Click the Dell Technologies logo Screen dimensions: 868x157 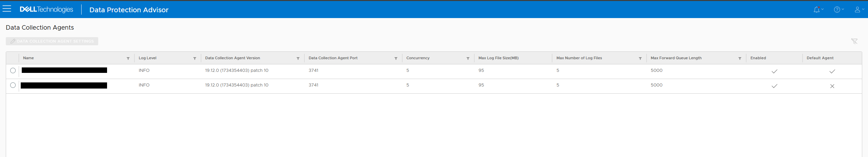[x=47, y=10]
